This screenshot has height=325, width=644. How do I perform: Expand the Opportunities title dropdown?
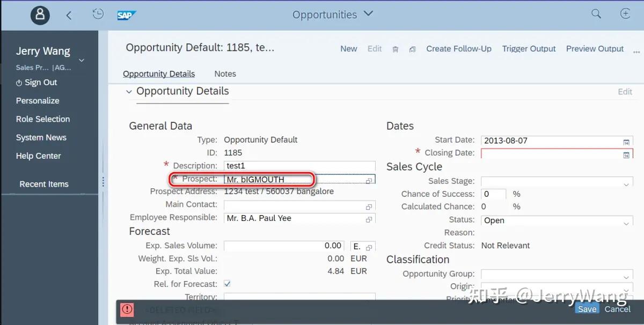[368, 14]
